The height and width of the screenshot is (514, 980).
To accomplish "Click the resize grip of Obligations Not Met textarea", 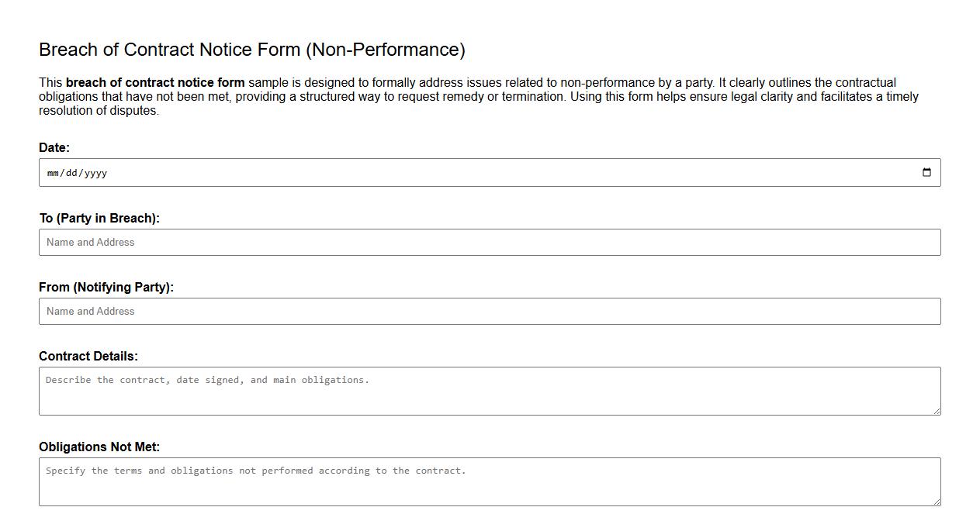I will click(x=937, y=504).
